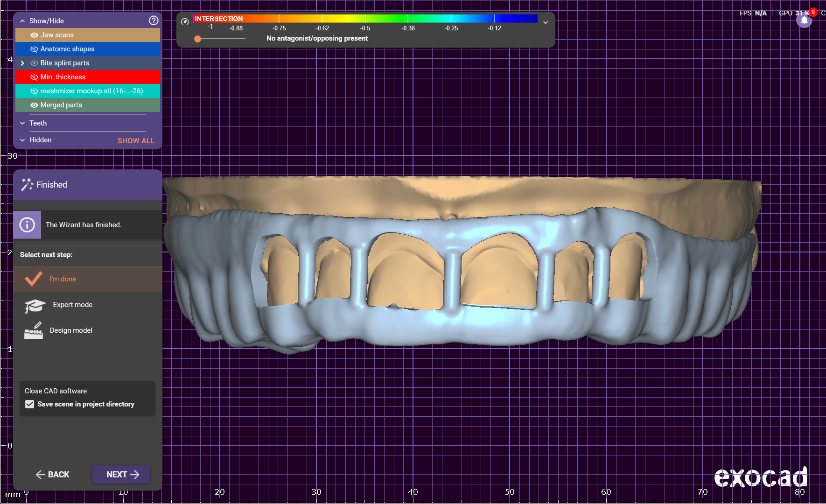Image resolution: width=826 pixels, height=504 pixels.
Task: Collapse the Show/Hide panel header
Action: coord(22,21)
